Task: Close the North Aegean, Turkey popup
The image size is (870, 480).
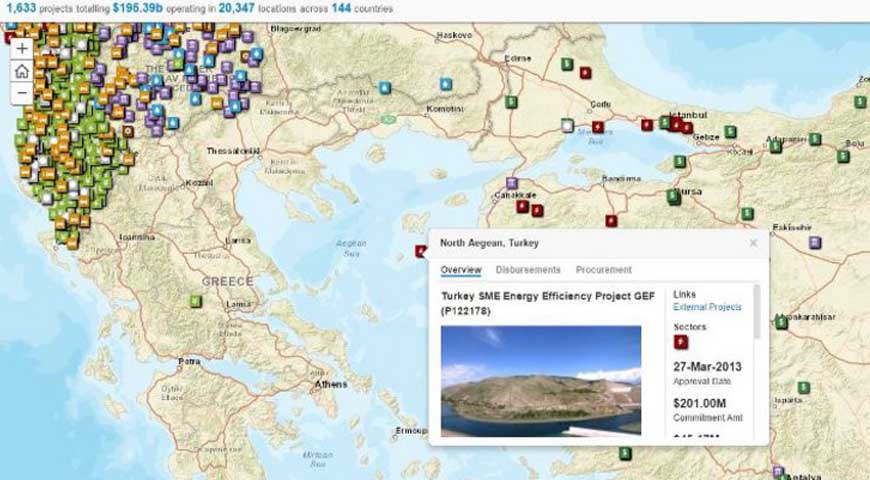Action: (x=753, y=243)
